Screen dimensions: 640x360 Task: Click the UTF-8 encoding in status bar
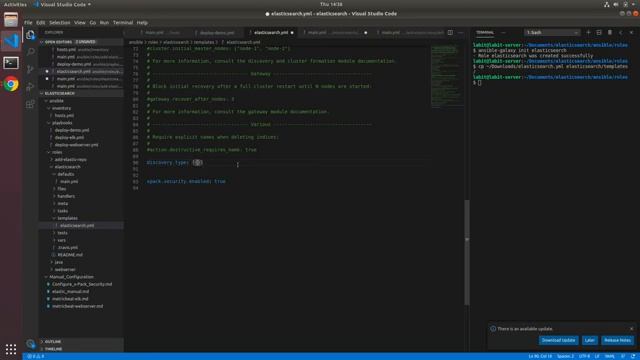[x=584, y=356]
